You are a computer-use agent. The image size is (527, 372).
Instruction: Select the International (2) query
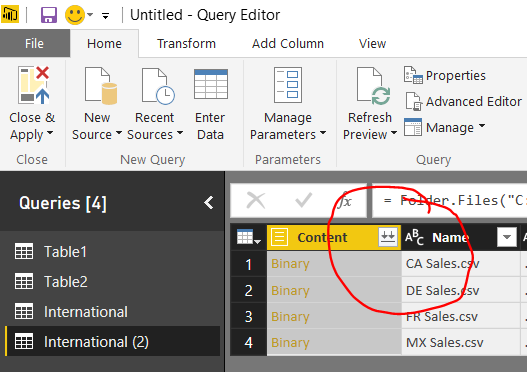pyautogui.click(x=113, y=342)
